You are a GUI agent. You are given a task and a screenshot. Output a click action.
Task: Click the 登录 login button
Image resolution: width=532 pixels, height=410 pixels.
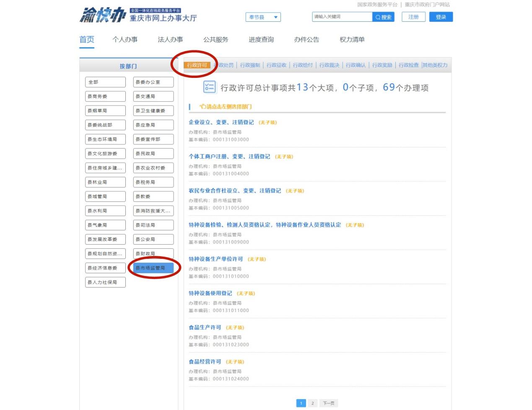click(441, 17)
